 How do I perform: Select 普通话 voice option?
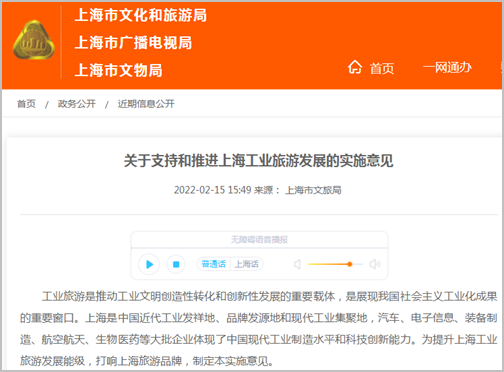(214, 264)
